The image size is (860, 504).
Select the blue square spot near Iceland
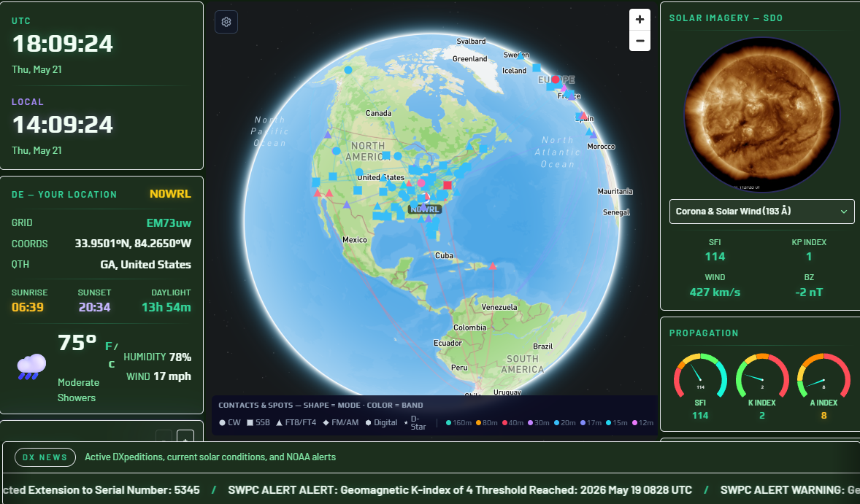click(537, 68)
